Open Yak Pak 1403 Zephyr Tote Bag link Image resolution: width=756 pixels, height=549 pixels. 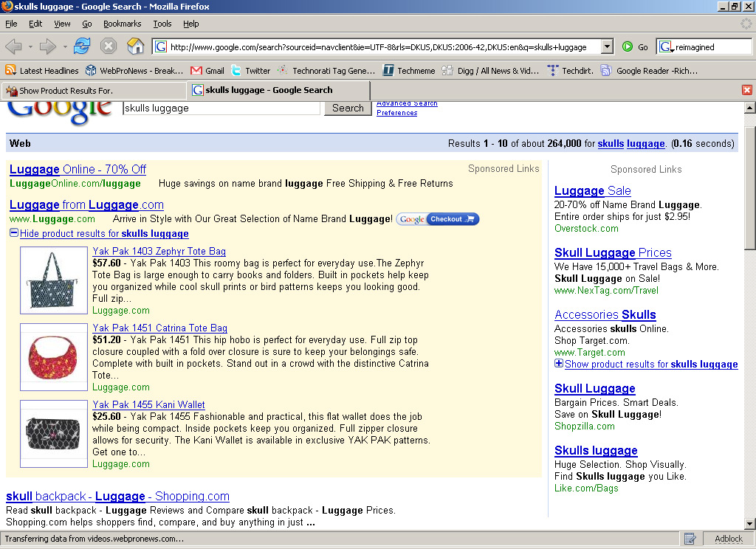pyautogui.click(x=159, y=252)
